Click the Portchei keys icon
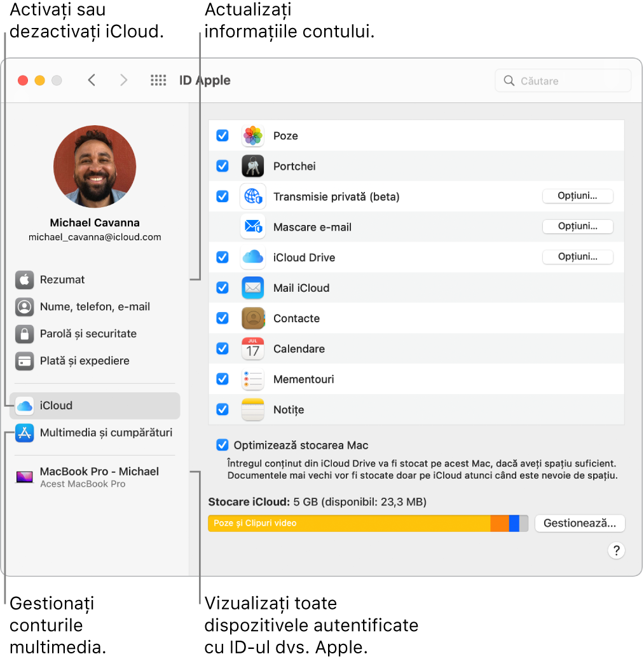The height and width of the screenshot is (661, 644). tap(252, 166)
